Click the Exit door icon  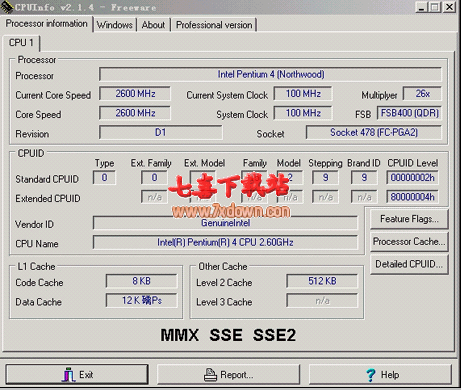click(68, 374)
